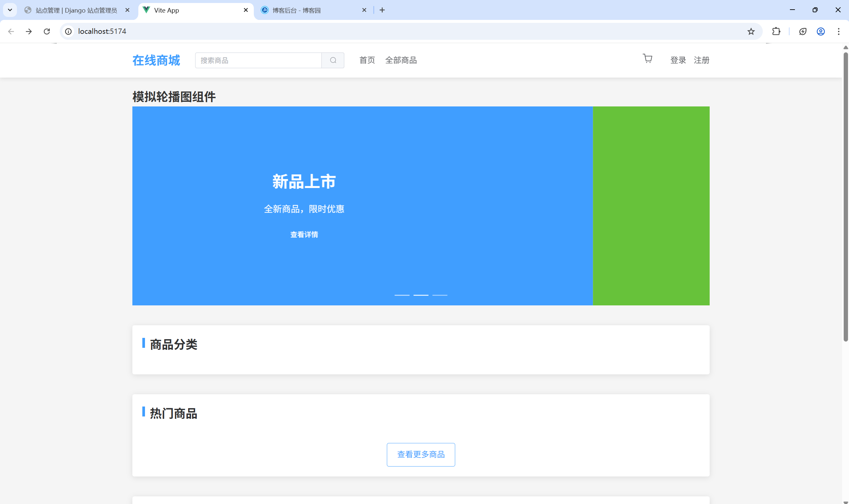The image size is (849, 504).
Task: Switch to Django 站点管理 tab
Action: (x=76, y=11)
